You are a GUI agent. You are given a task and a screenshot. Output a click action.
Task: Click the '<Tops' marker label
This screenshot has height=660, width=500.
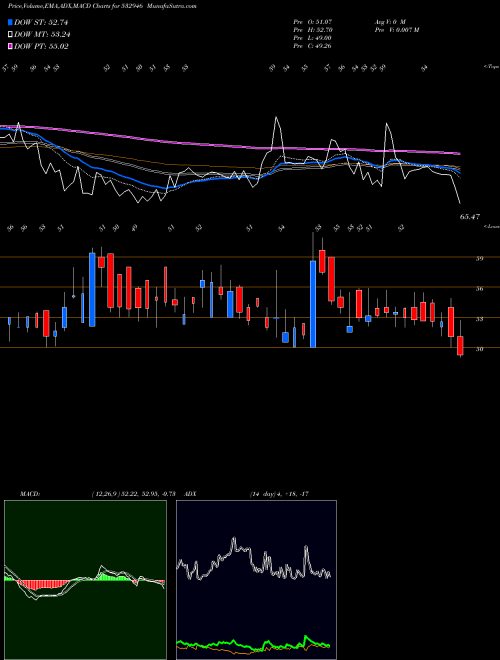[491, 67]
